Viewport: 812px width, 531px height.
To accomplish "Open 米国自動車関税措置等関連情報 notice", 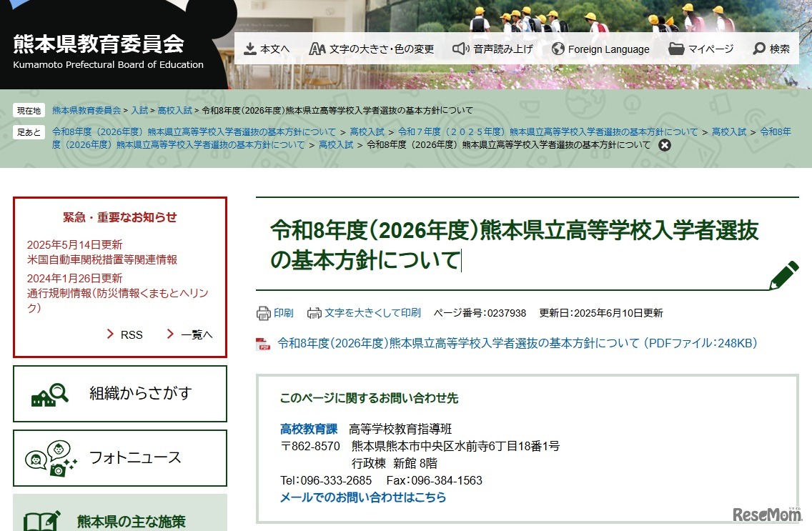I will 102,259.
